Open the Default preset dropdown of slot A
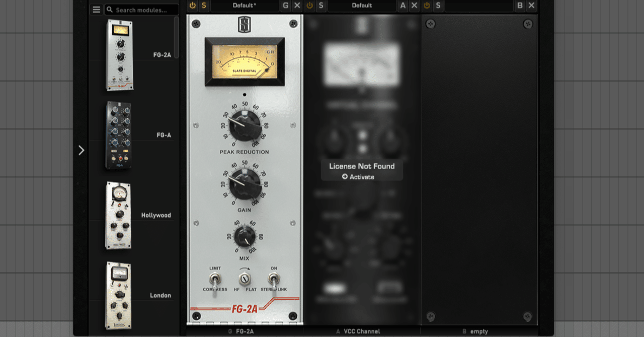Image resolution: width=644 pixels, height=337 pixels. pos(362,6)
